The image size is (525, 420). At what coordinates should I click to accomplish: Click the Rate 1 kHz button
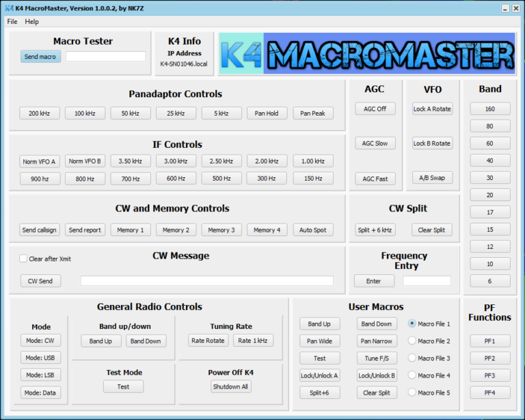[x=253, y=340]
